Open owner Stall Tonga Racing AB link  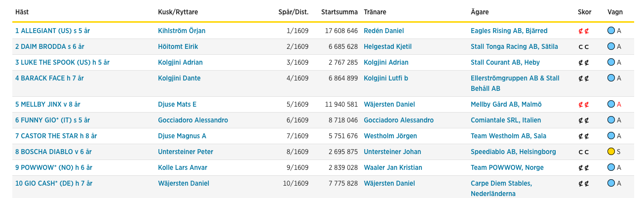coord(514,46)
